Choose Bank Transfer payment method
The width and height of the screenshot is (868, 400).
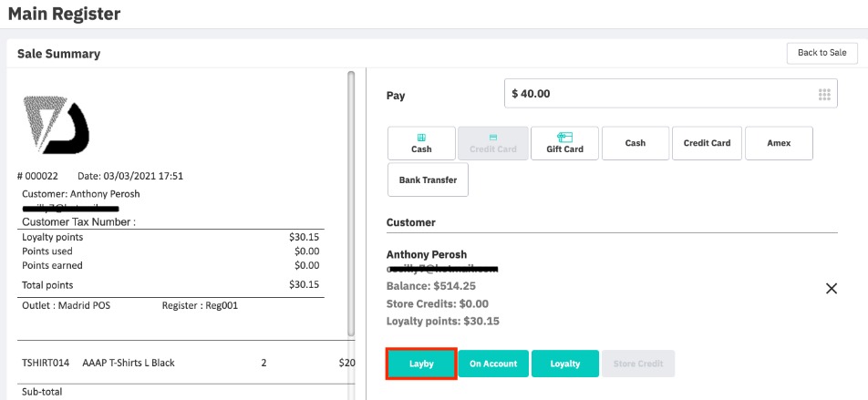428,180
